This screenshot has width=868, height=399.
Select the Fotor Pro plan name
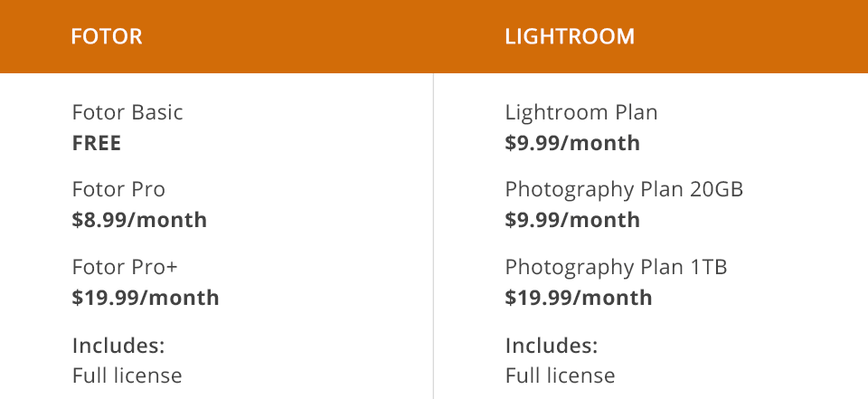118,190
